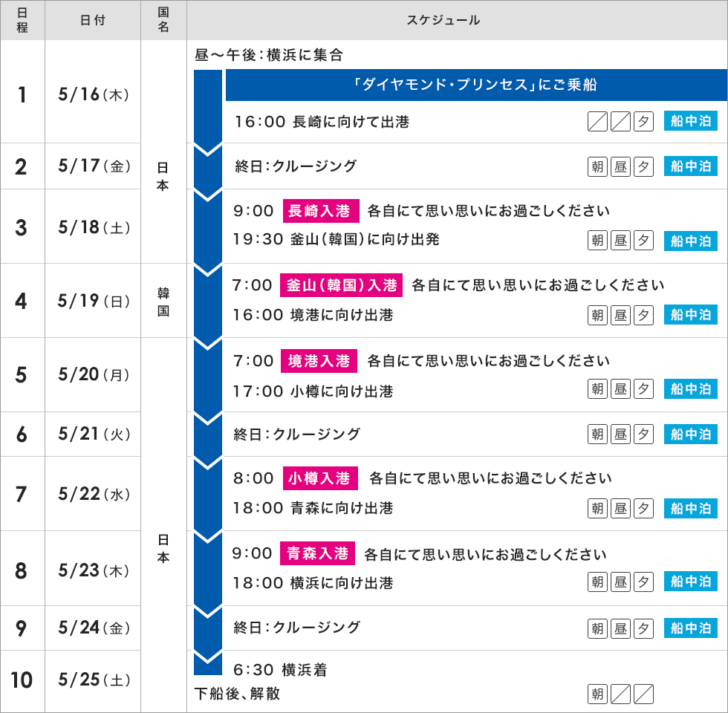Select the 小樽入港 pink label
The image size is (728, 713).
tap(321, 478)
